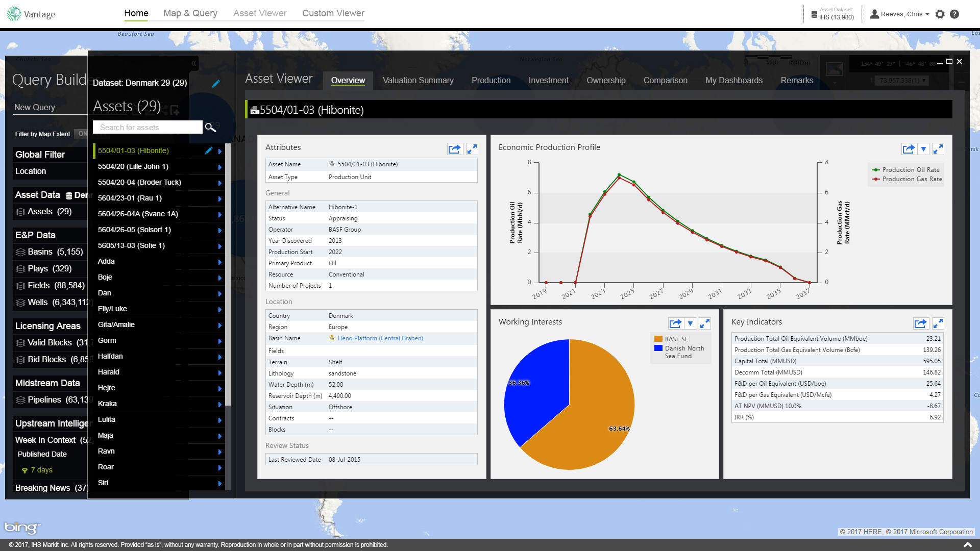
Task: Click the Asset Dataset database icon
Action: click(814, 14)
